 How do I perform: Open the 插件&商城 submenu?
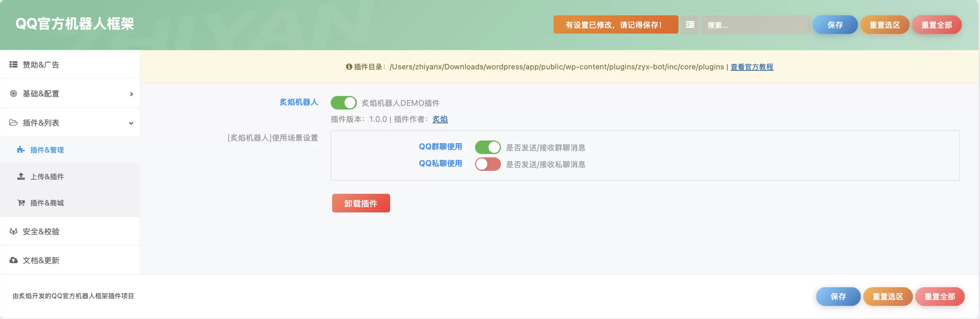point(70,203)
